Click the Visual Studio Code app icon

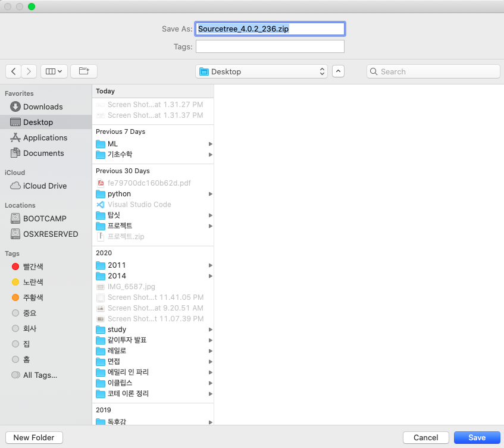click(x=101, y=205)
